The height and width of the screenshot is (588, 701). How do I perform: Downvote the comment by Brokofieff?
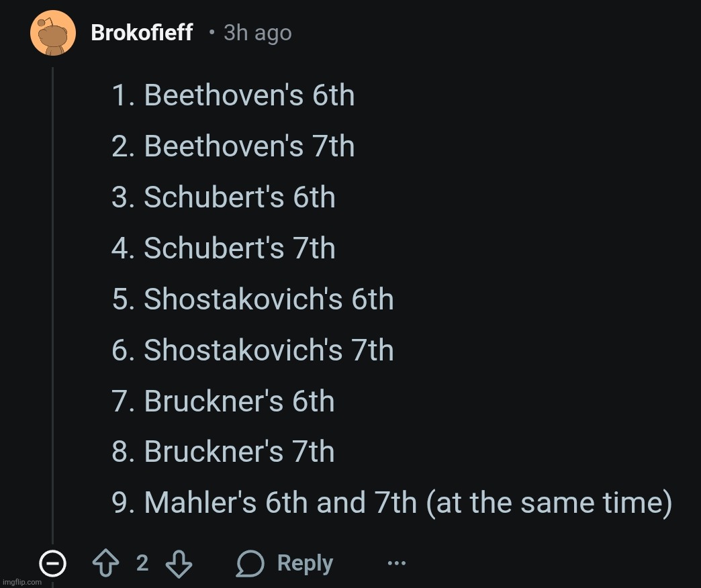[178, 563]
